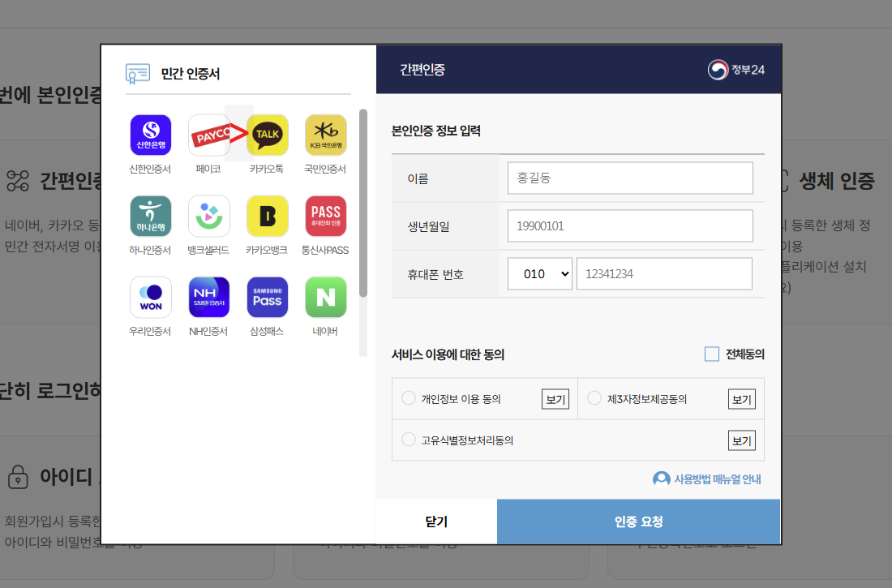Click the certificate list scrollbar

pos(363,204)
